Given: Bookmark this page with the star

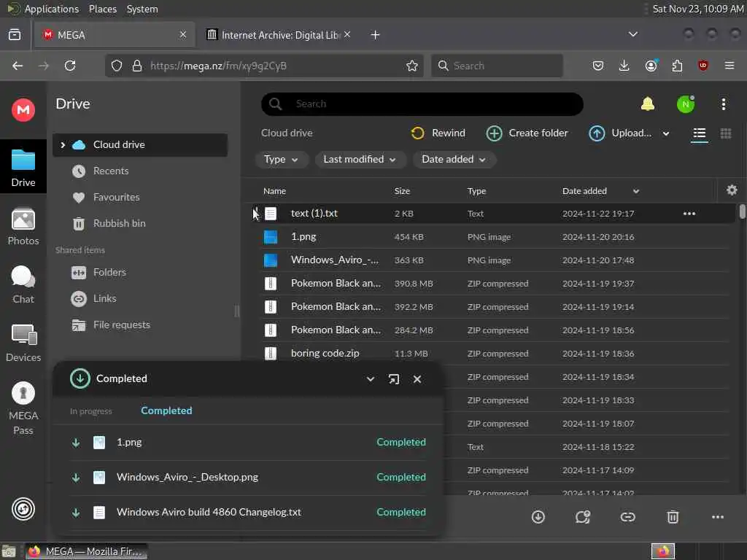Looking at the screenshot, I should pos(412,66).
